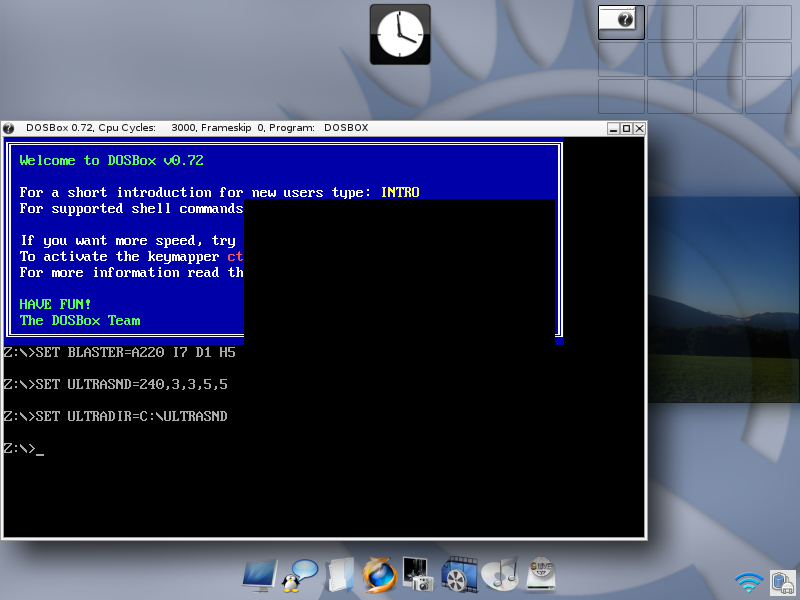Select the first workspace showing DOSBox thumbnail
Image resolution: width=800 pixels, height=600 pixels.
tap(621, 22)
